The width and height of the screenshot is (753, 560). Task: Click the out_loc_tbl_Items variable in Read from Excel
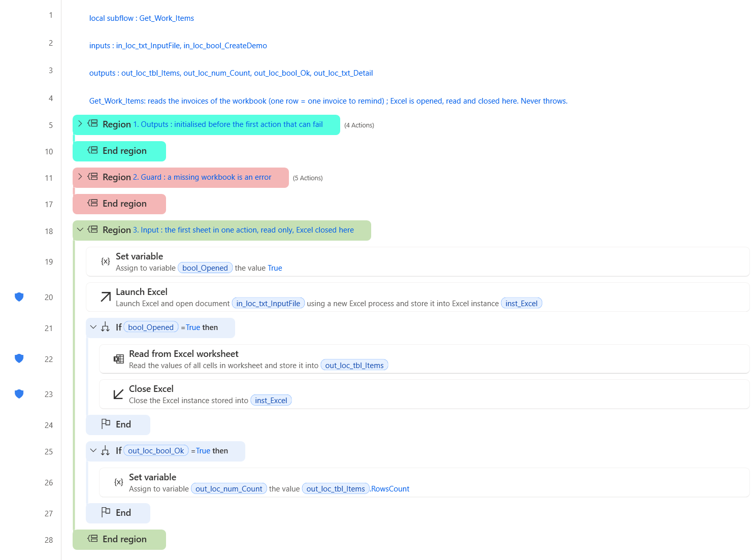click(354, 366)
